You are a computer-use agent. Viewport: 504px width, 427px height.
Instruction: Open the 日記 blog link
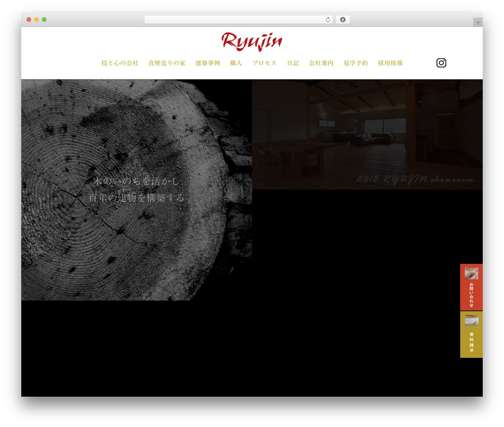[293, 63]
